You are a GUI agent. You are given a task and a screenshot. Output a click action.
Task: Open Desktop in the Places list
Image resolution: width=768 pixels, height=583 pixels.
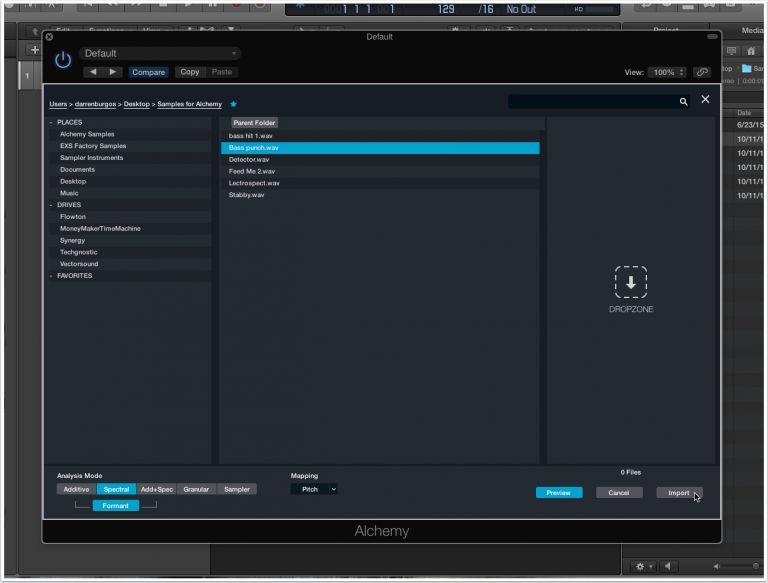(73, 181)
